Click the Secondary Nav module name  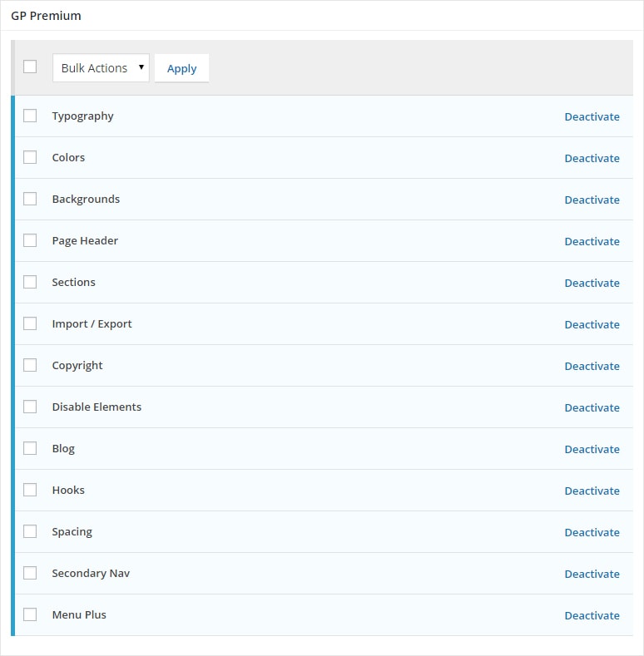(91, 574)
